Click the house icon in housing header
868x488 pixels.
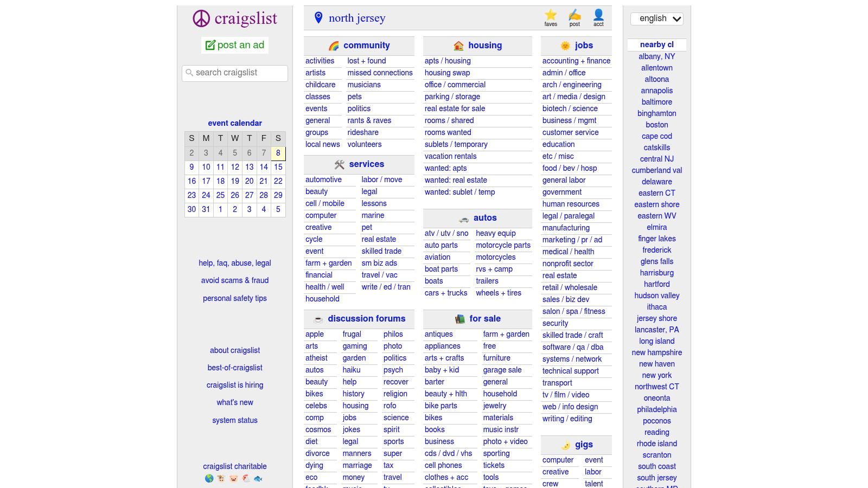point(458,46)
